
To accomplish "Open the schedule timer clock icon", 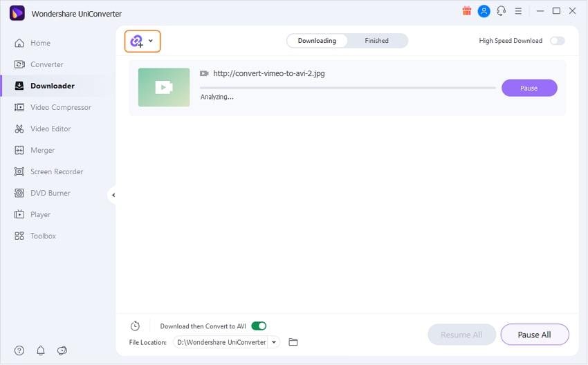I will point(135,326).
